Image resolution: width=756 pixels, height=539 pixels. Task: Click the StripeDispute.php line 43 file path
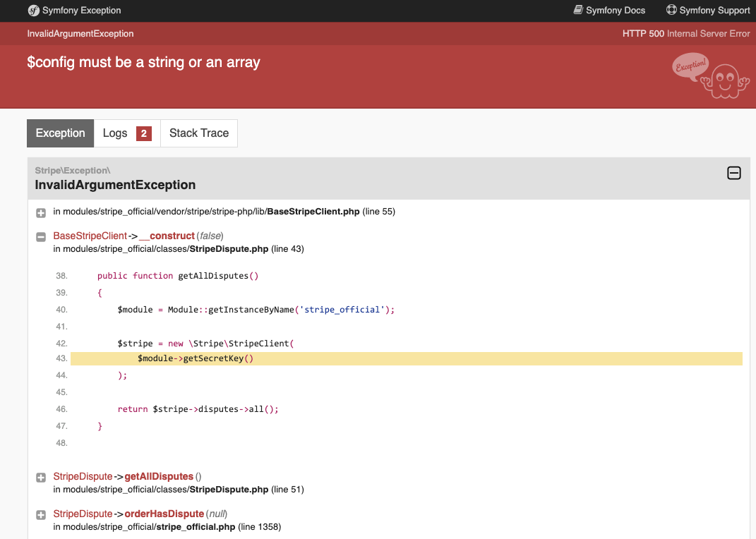pyautogui.click(x=229, y=249)
